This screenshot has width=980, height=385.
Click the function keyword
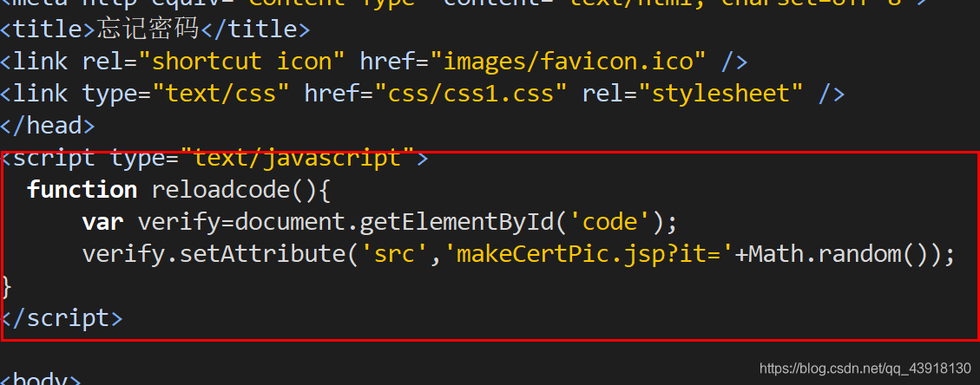(x=82, y=190)
